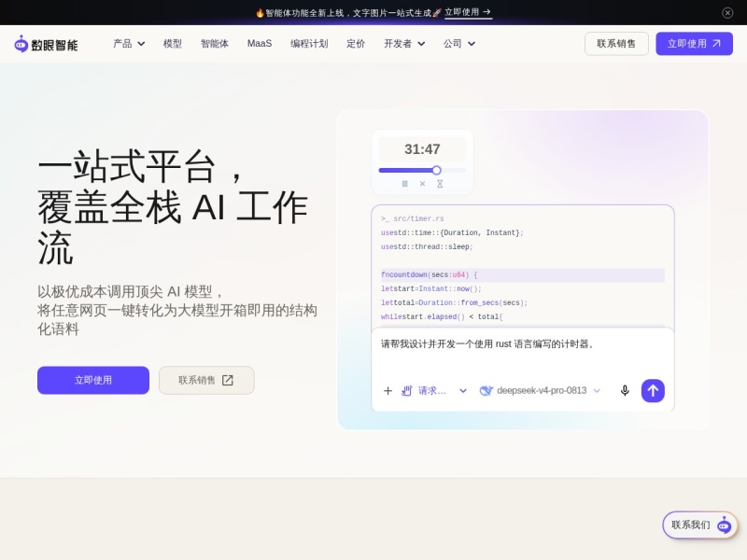
Task: Click the hourglass icon in timer widget
Action: click(440, 184)
